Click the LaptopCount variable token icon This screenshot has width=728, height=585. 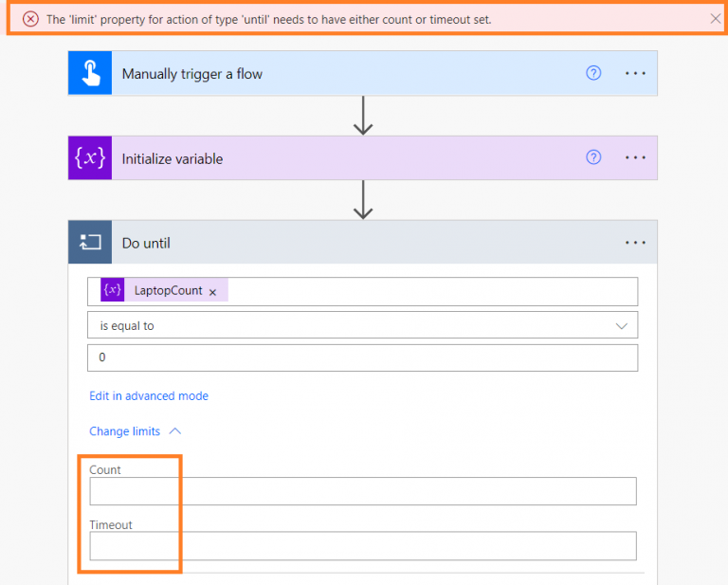113,290
